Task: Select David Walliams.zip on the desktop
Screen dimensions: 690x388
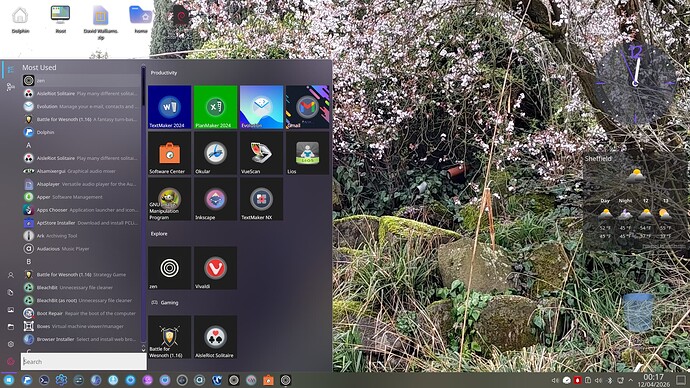Action: 101,23
